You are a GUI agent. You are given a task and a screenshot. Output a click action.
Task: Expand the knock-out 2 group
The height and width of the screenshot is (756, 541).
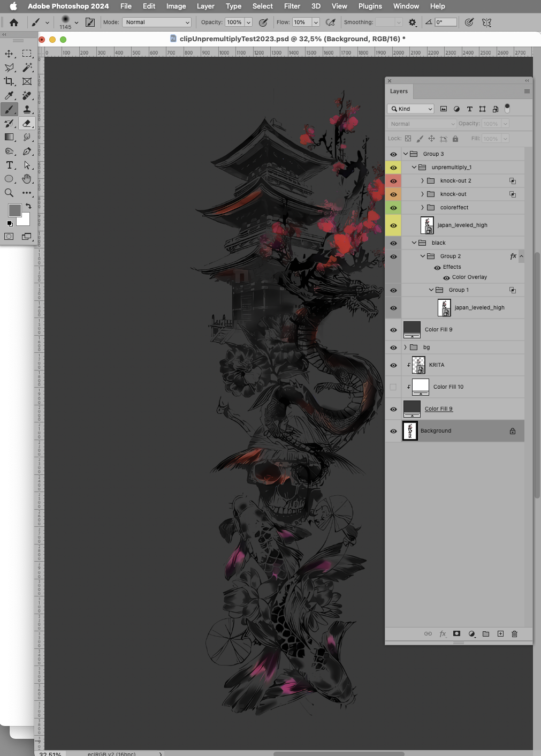tap(422, 180)
